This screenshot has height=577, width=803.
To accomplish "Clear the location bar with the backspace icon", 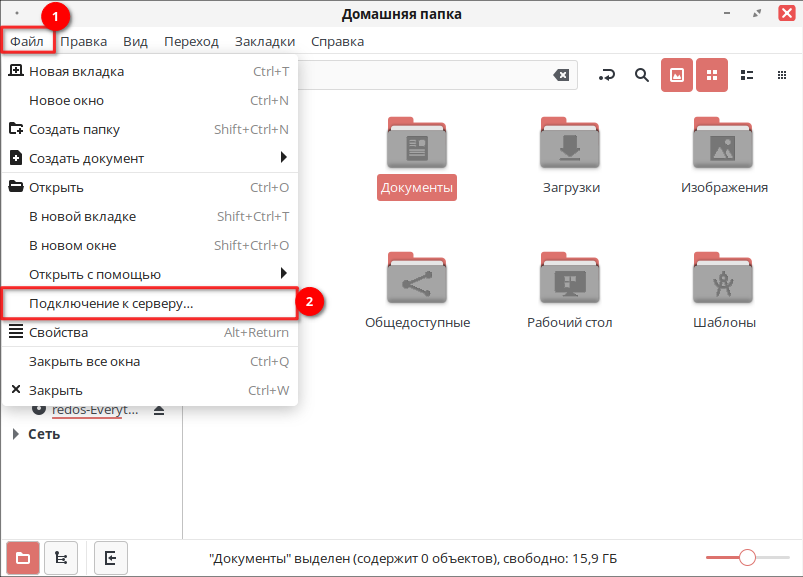I will pos(561,75).
